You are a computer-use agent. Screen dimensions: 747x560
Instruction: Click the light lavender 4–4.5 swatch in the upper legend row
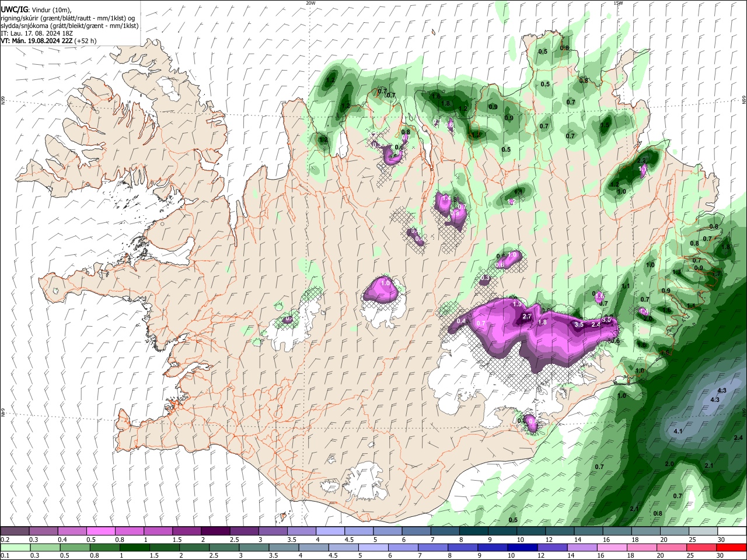330,531
